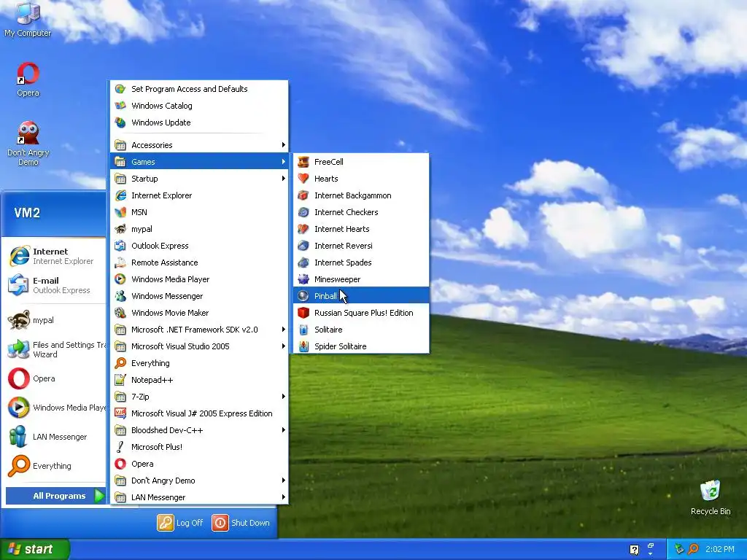
Task: Click the Windows Movie Maker icon
Action: click(120, 313)
